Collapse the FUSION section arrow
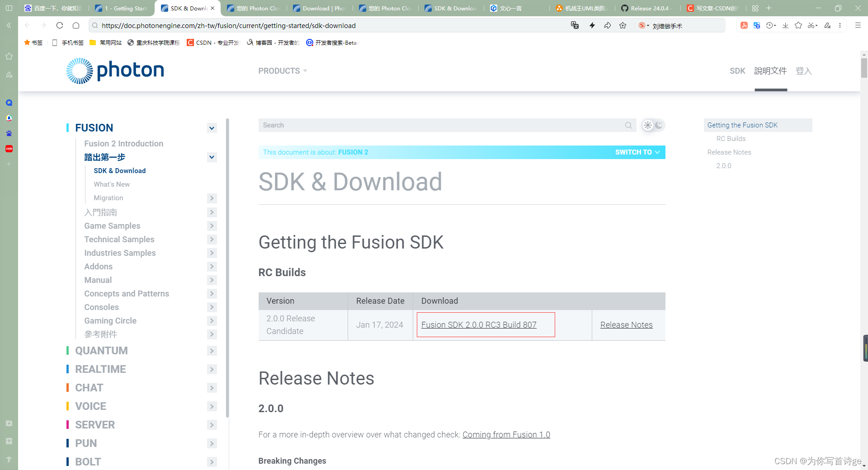Screen dimensions: 868x470 point(212,128)
